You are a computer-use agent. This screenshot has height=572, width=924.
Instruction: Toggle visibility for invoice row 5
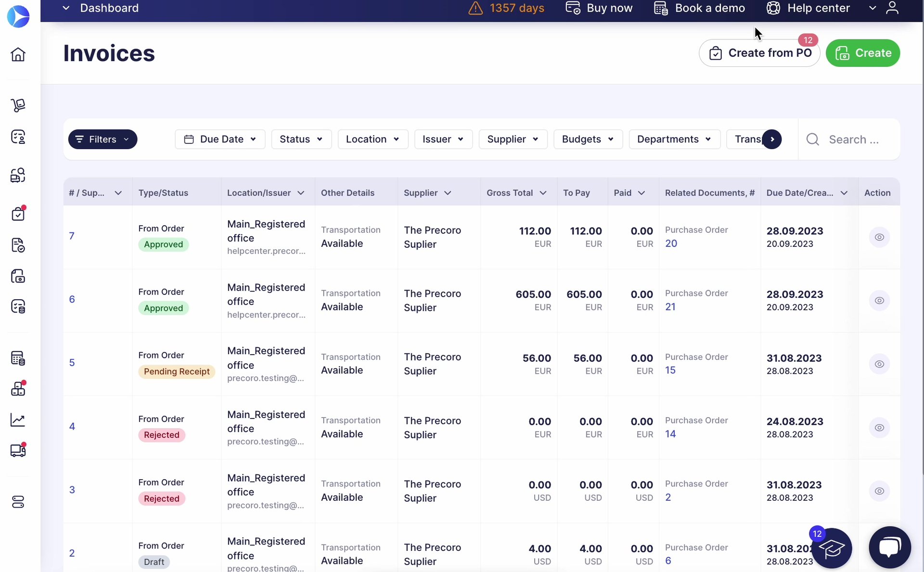point(880,364)
